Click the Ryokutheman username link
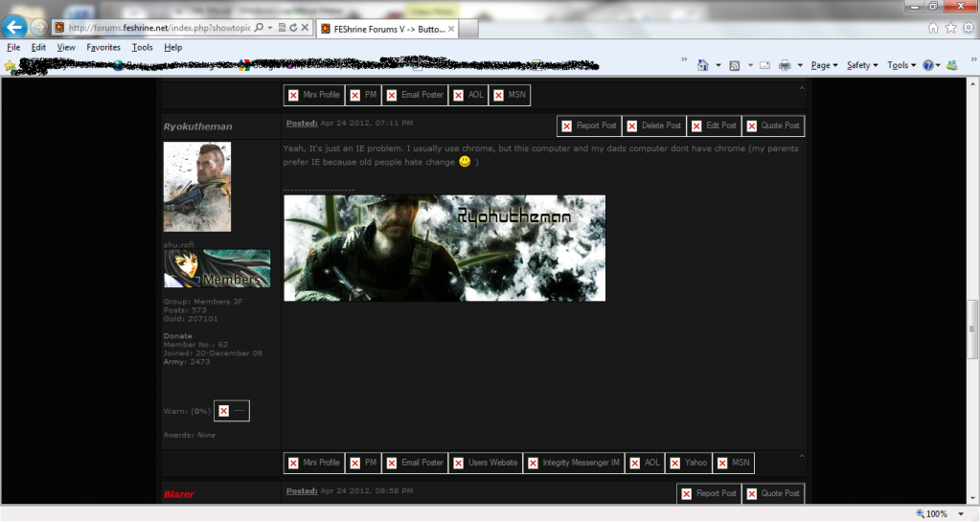The width and height of the screenshot is (980, 522). pos(197,126)
